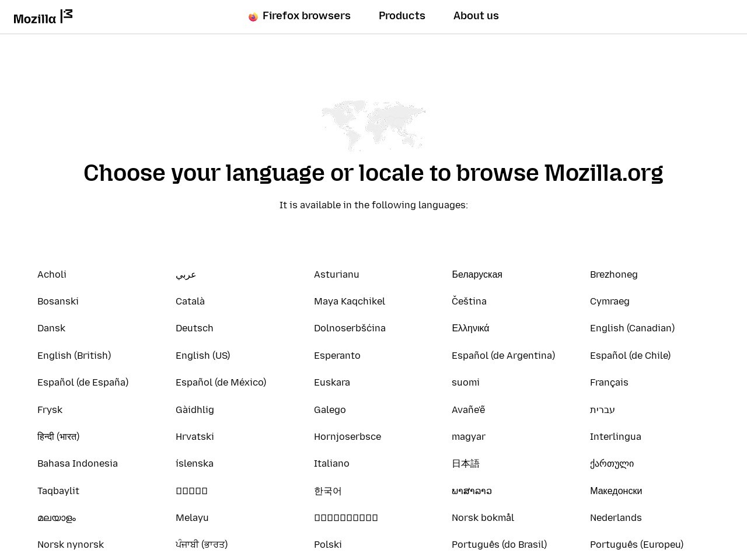Choose Italiano language
This screenshot has width=747, height=560.
pos(331,463)
